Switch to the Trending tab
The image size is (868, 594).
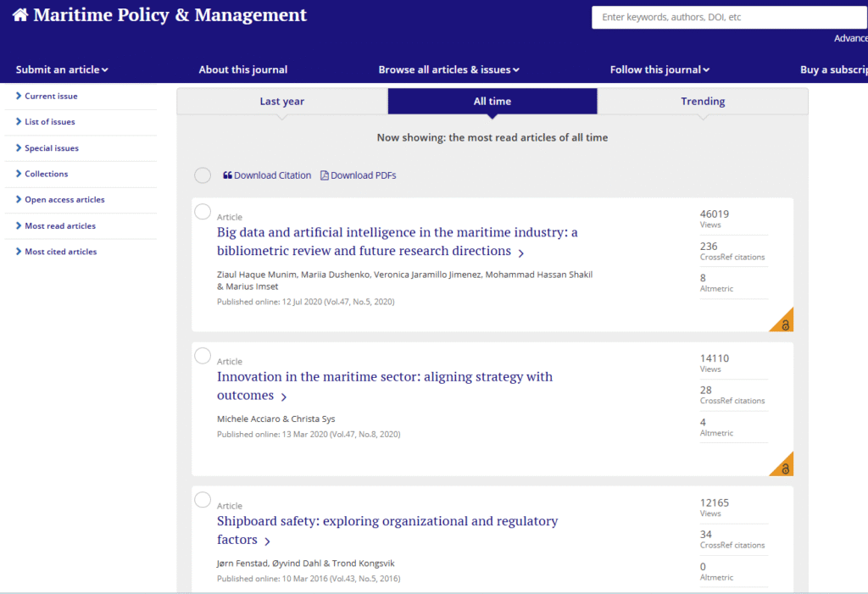(x=703, y=102)
